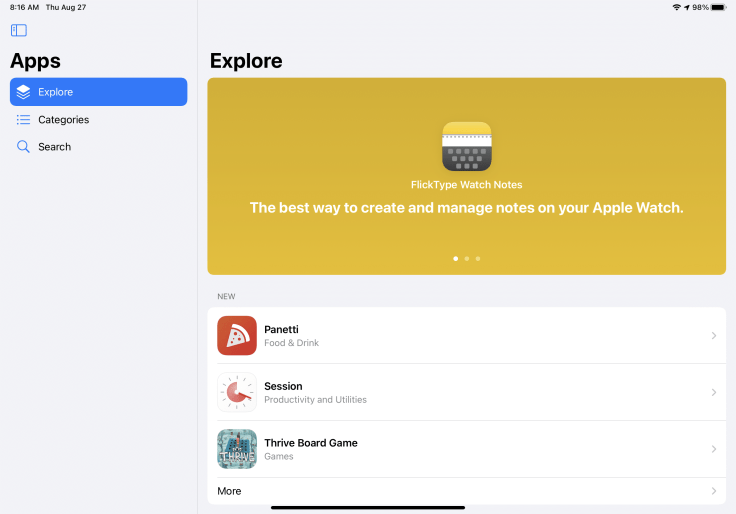Click the 'Panetti' app name

[281, 330]
